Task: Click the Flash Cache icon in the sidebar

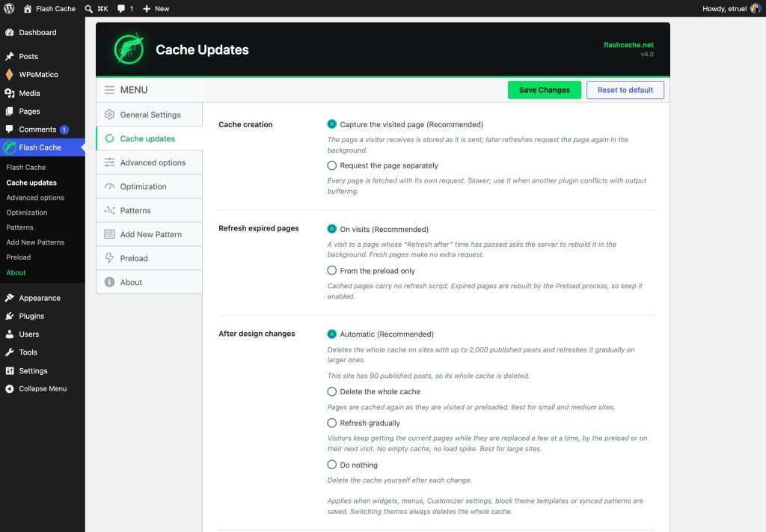Action: (x=9, y=147)
